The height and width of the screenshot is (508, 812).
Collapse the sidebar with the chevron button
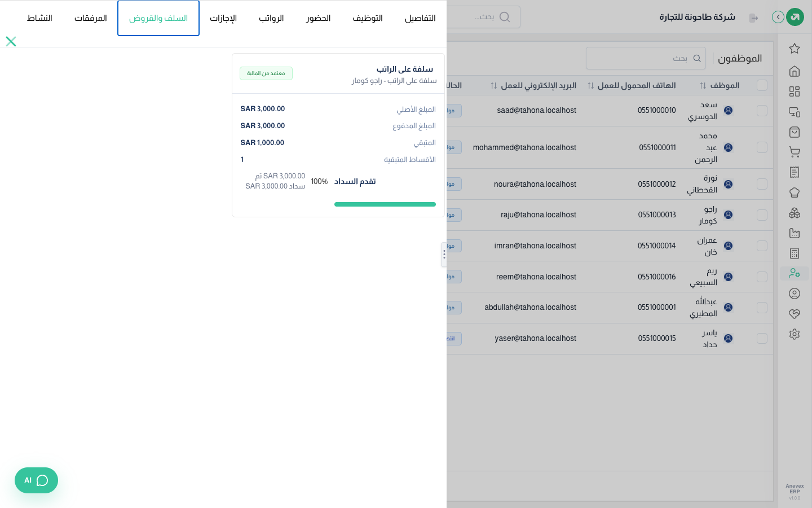tap(778, 17)
